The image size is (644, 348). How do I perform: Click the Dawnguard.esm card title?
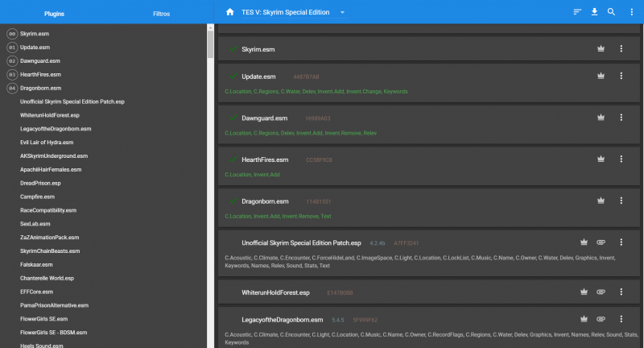click(265, 118)
